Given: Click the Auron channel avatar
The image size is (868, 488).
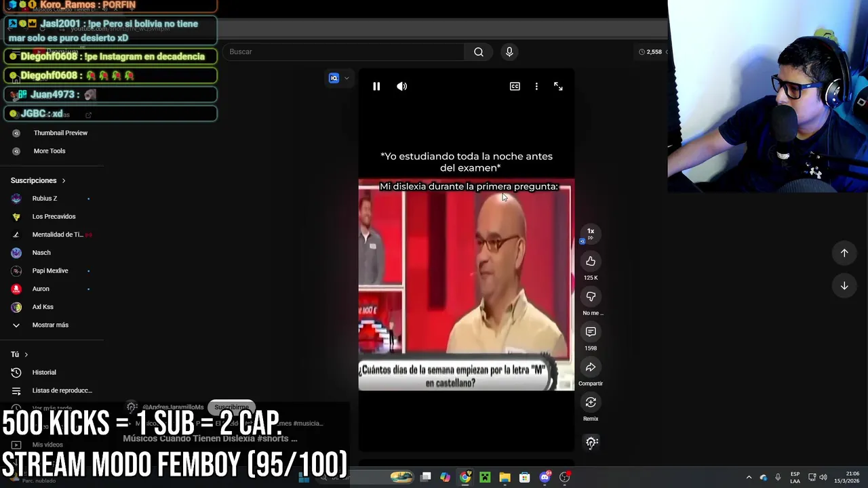Looking at the screenshot, I should coord(16,289).
